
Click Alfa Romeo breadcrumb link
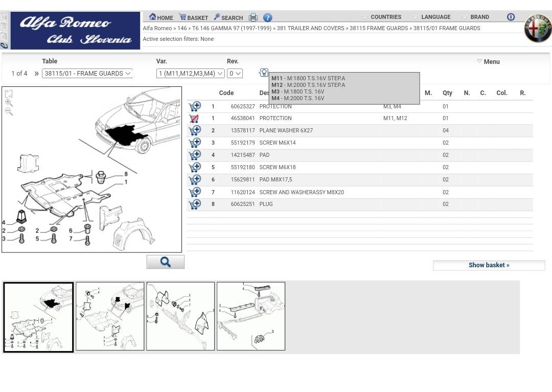pos(157,28)
